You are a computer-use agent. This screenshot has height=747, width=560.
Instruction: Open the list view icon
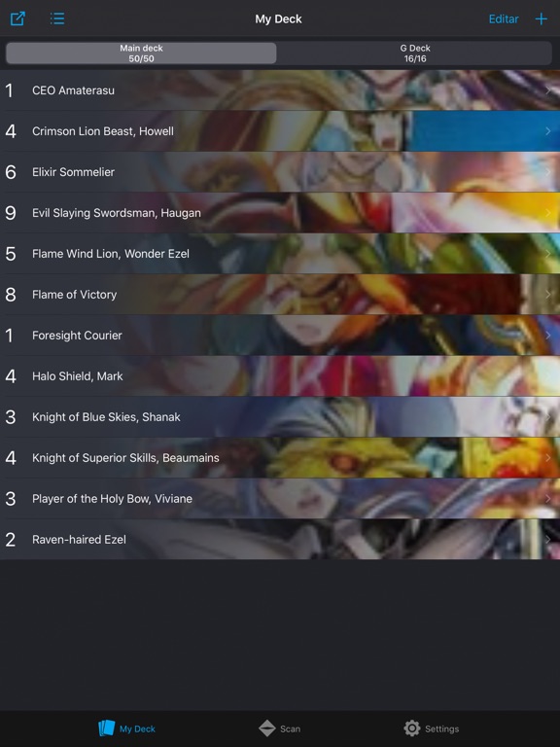57,18
